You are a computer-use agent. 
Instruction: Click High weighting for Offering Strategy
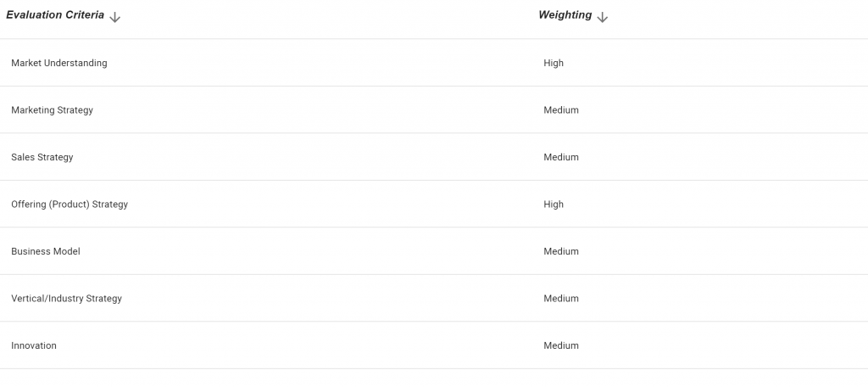[554, 205]
